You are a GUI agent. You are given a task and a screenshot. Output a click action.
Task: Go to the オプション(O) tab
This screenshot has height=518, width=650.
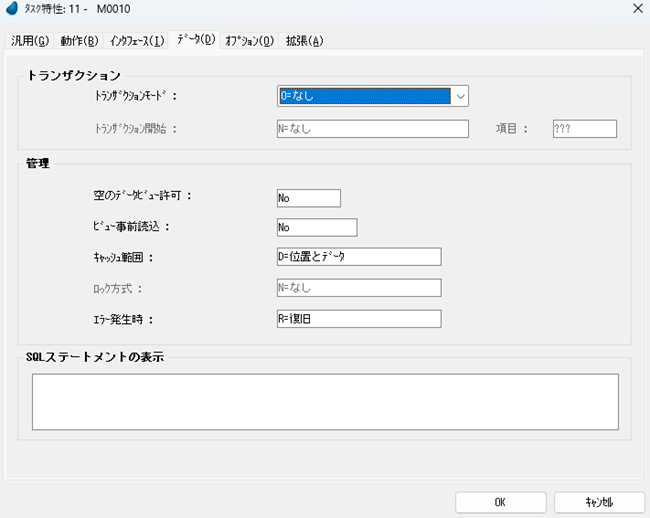click(x=249, y=41)
